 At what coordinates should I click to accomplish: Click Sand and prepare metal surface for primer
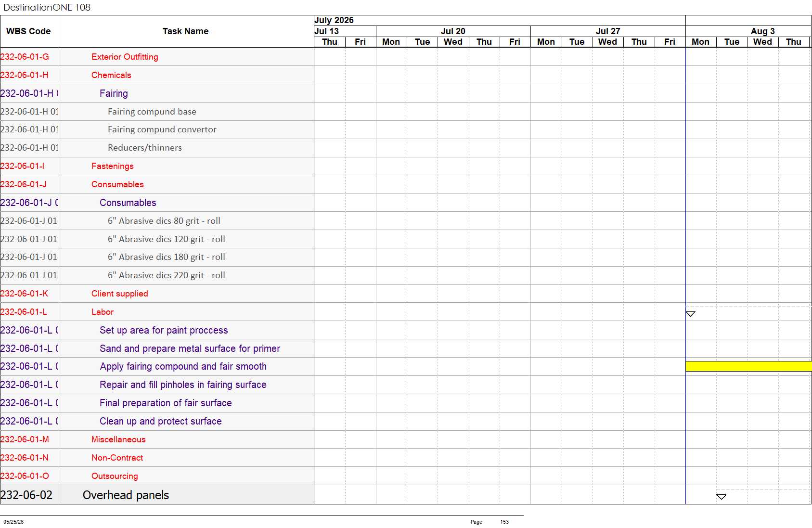coord(190,348)
